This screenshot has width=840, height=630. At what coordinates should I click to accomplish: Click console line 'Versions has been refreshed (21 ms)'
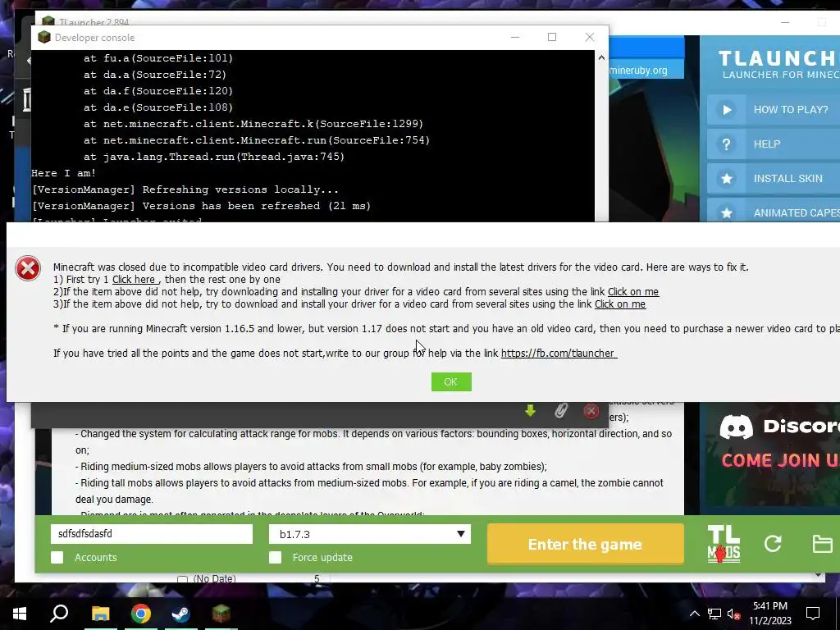tap(202, 206)
